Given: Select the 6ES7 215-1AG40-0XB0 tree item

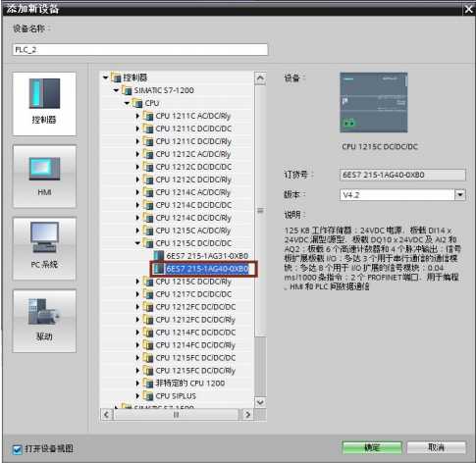Looking at the screenshot, I should pyautogui.click(x=207, y=269).
